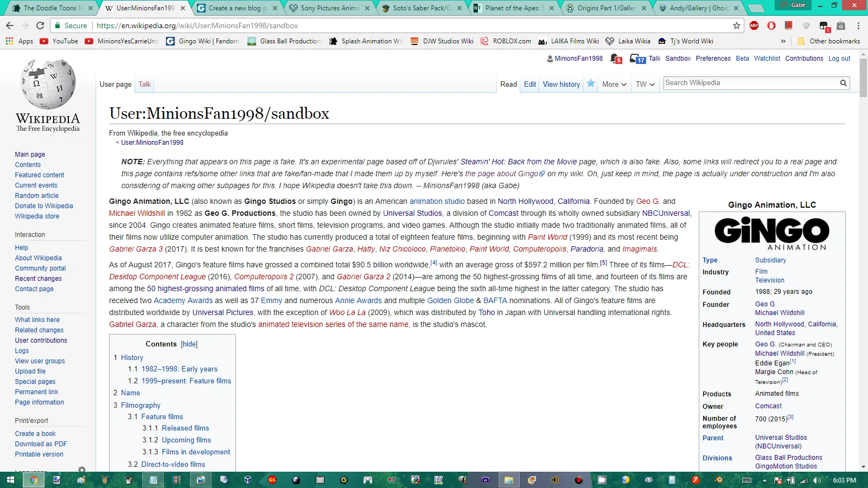This screenshot has height=488, width=868.
Task: Click the browser address bar URL
Action: tap(197, 25)
